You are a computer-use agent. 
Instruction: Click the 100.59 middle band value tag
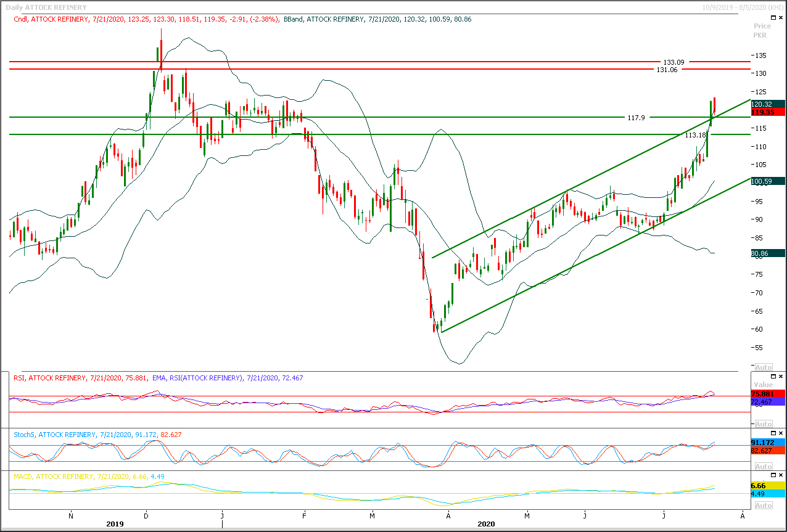pyautogui.click(x=768, y=181)
